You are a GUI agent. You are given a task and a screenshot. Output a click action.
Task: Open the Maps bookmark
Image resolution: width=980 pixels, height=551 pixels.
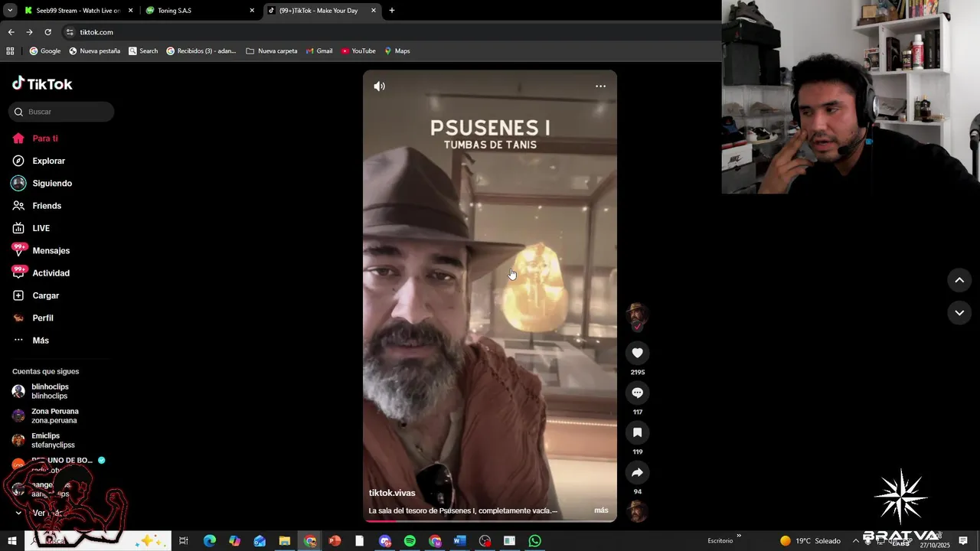pyautogui.click(x=397, y=51)
